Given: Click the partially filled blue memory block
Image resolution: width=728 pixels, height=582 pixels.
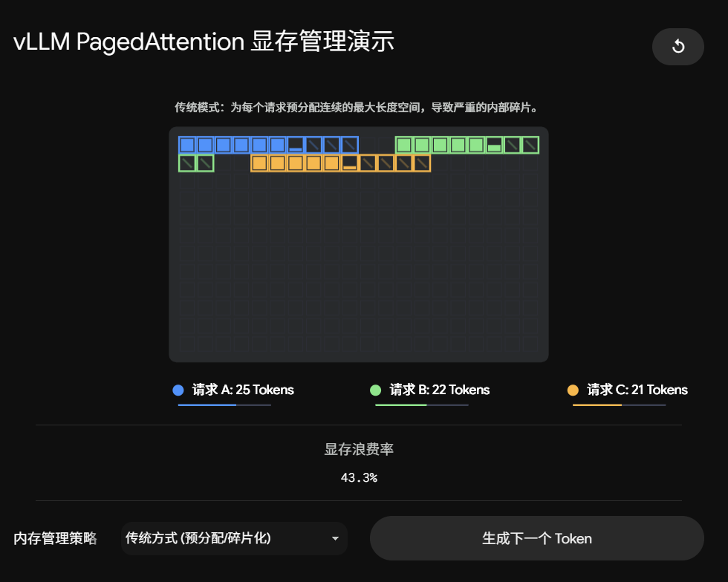Looking at the screenshot, I should click(x=296, y=145).
